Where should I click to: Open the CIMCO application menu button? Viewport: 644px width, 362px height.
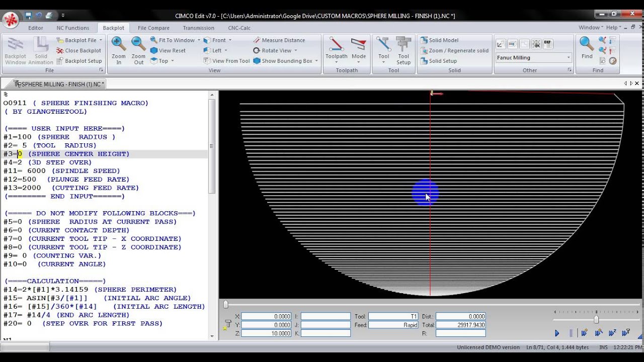[x=11, y=20]
